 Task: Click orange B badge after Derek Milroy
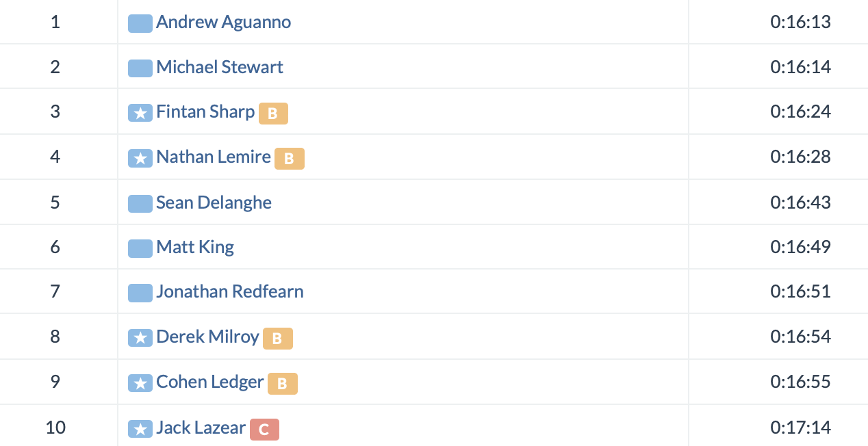click(x=277, y=338)
